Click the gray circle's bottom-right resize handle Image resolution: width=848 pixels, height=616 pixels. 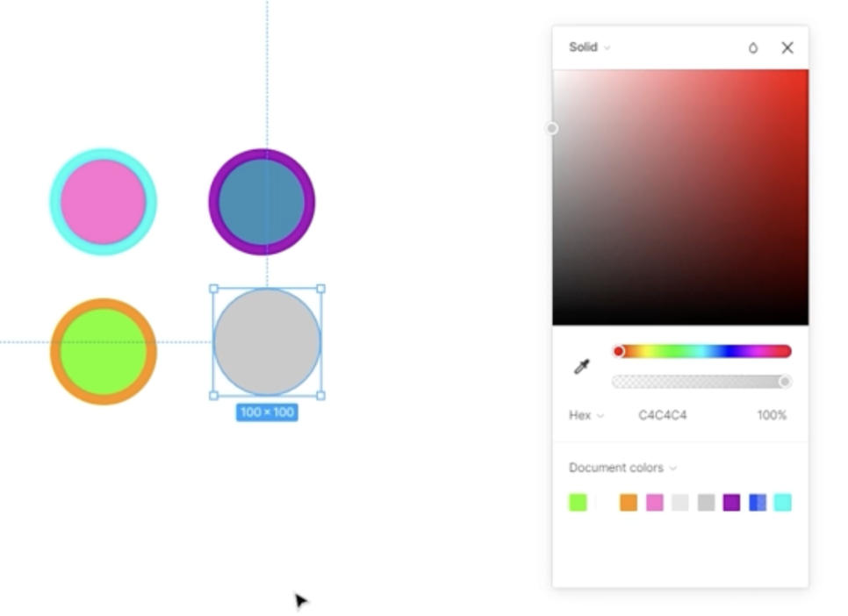point(320,396)
